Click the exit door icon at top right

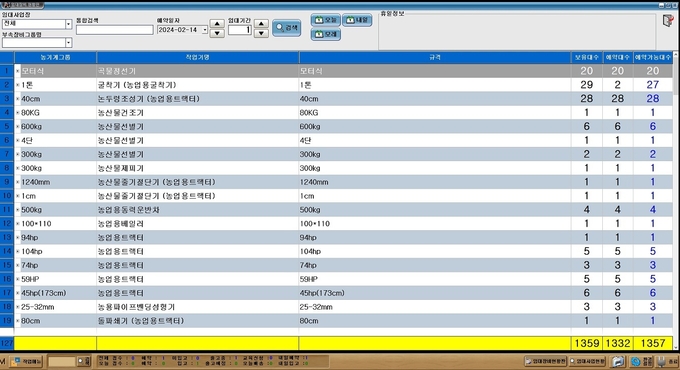coord(668,20)
